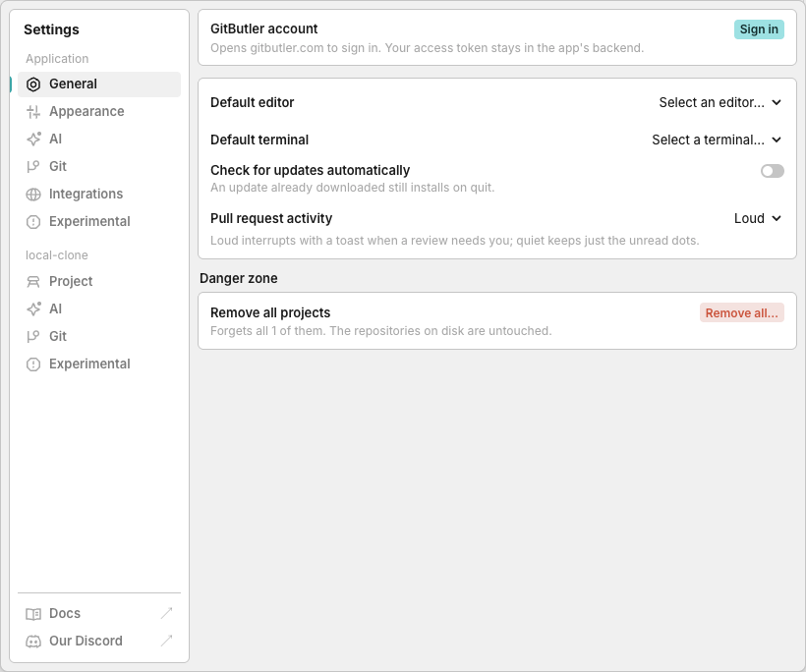Image resolution: width=806 pixels, height=672 pixels.
Task: Click the application AI sparkle icon
Action: [x=33, y=140]
